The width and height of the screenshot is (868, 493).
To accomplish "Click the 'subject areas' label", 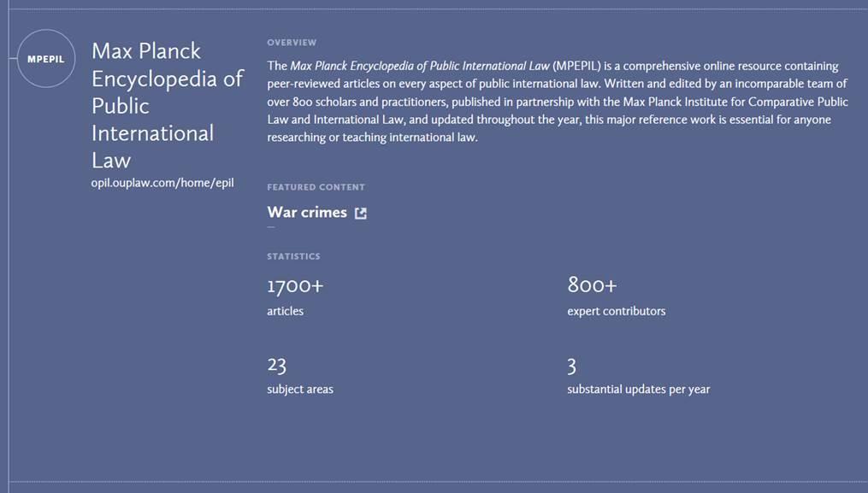I will click(x=300, y=389).
